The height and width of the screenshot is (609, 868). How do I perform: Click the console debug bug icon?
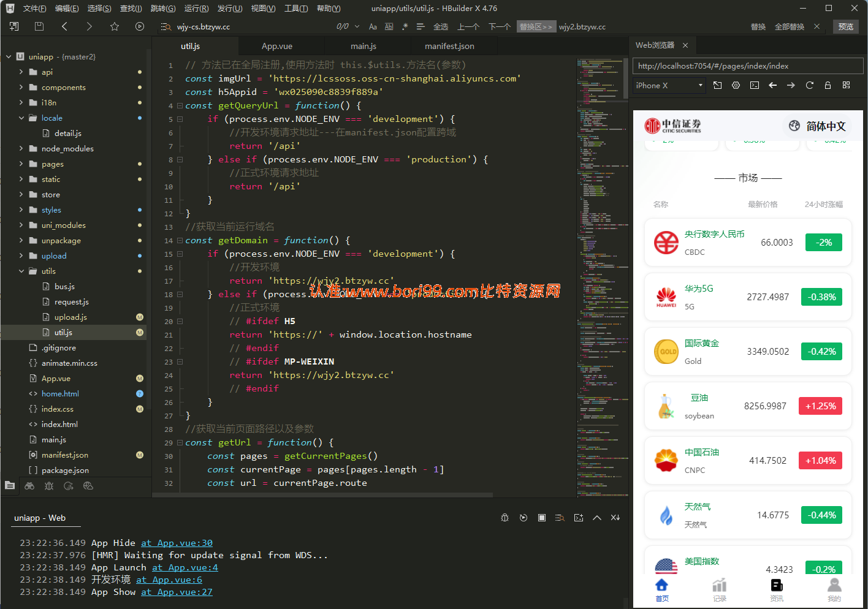point(504,518)
